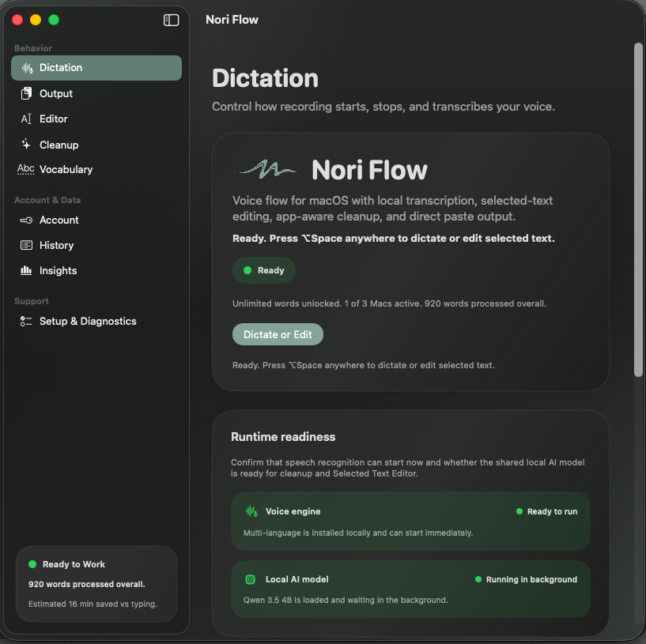Click the Voice engine readiness card
The width and height of the screenshot is (646, 644).
coord(410,522)
